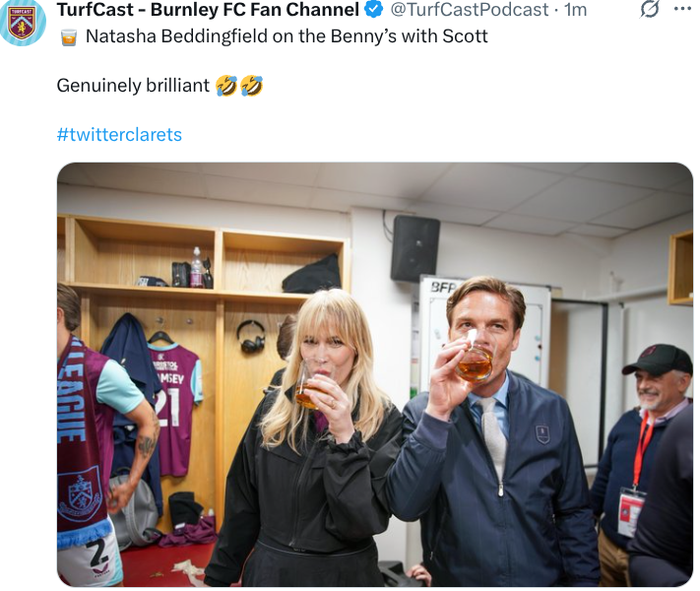Screen dimensions: 700x591
Task: Click the first laughing emoji
Action: coord(225,86)
